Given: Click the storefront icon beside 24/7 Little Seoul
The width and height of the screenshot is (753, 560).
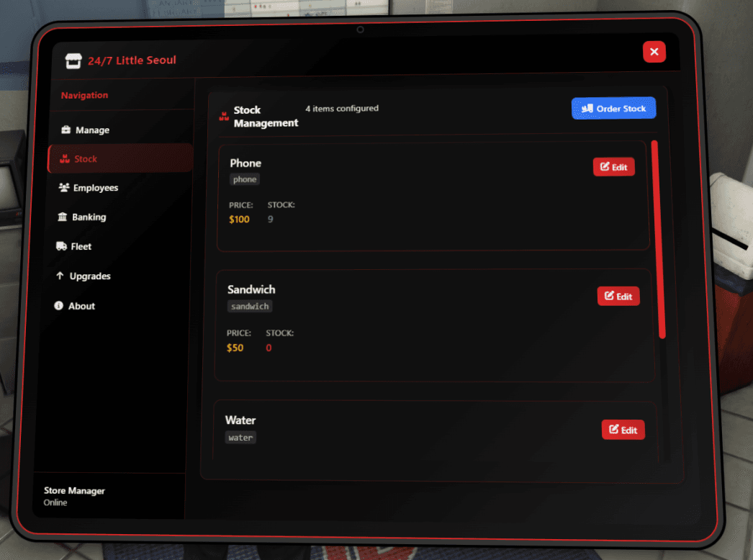Looking at the screenshot, I should tap(72, 60).
